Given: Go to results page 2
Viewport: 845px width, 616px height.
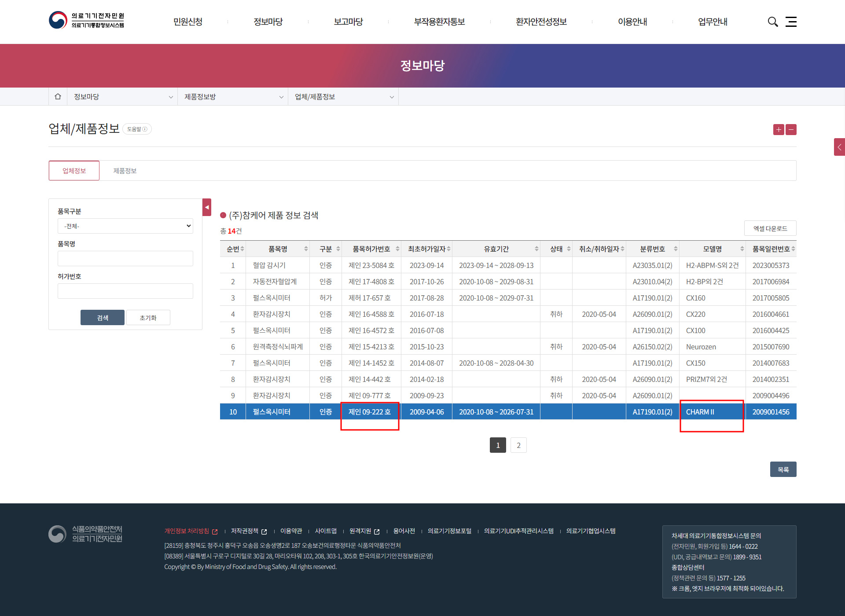Looking at the screenshot, I should pos(518,445).
